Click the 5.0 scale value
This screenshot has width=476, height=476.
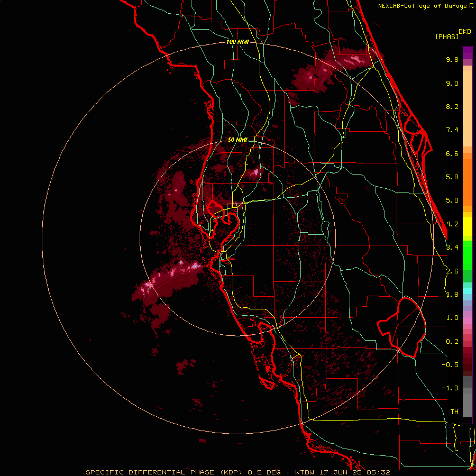coord(452,200)
